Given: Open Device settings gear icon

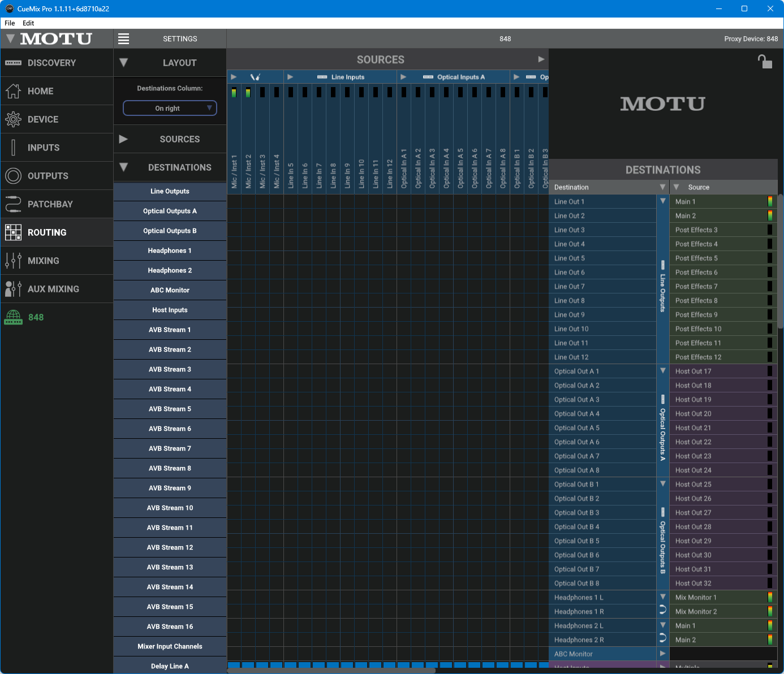Looking at the screenshot, I should [13, 119].
